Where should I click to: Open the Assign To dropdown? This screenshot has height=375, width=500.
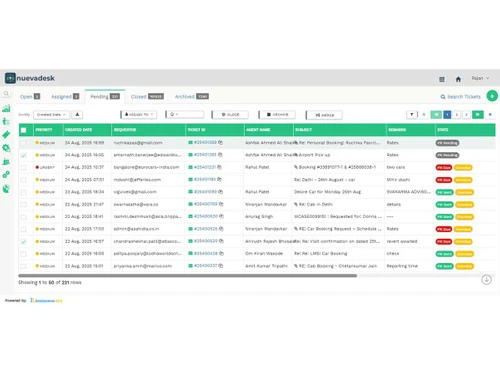(x=139, y=114)
